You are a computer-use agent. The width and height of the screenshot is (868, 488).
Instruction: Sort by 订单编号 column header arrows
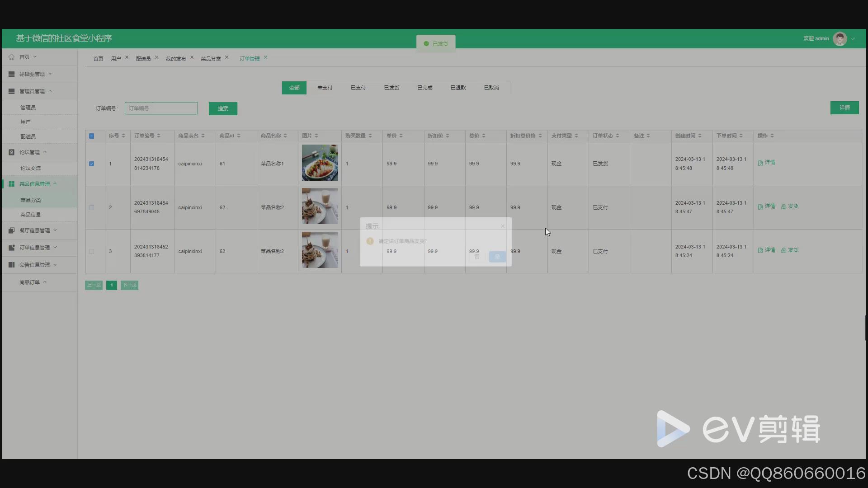pos(159,136)
